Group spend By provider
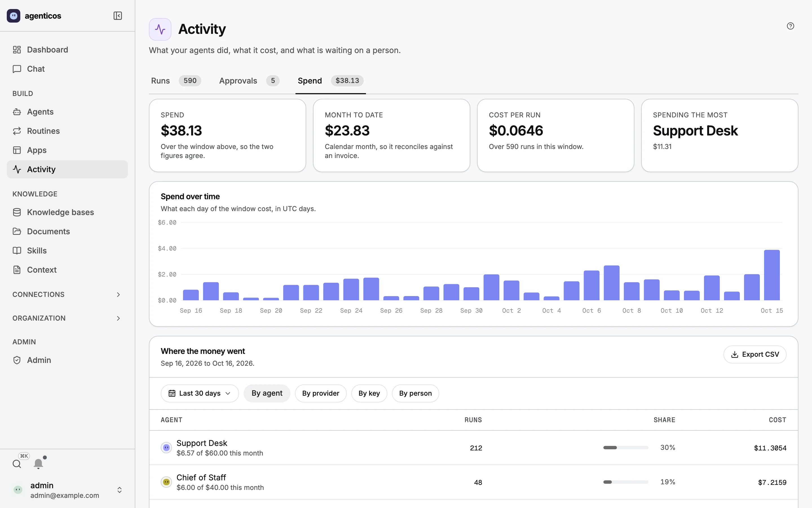Viewport: 812px width, 508px height. point(321,393)
